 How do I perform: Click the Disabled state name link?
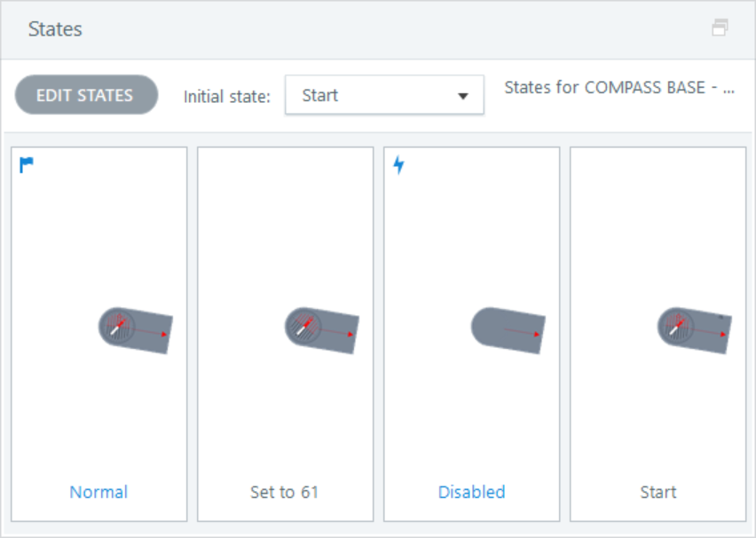coord(471,492)
